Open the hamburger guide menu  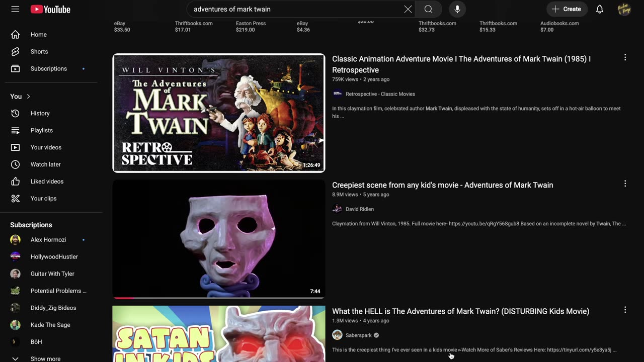(15, 9)
